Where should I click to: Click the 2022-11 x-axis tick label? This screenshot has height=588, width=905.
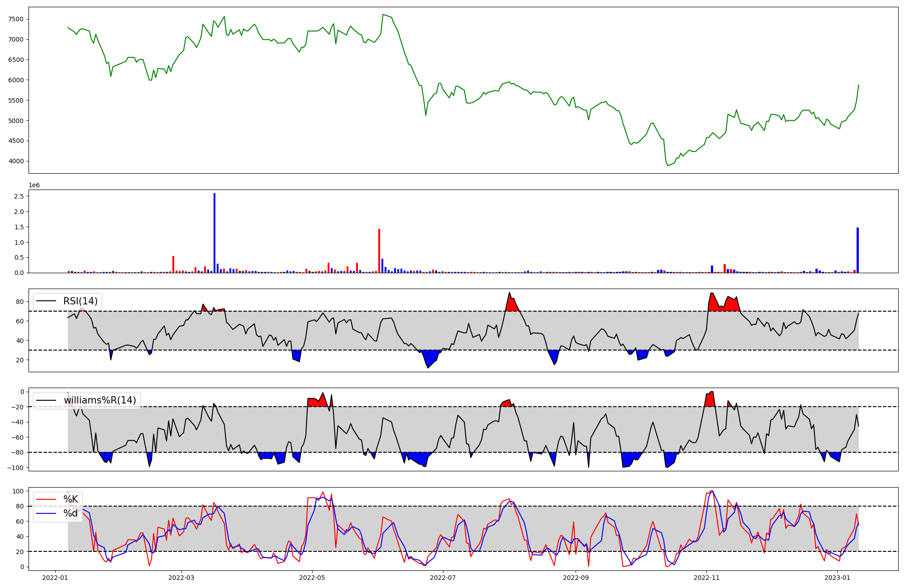tap(706, 578)
